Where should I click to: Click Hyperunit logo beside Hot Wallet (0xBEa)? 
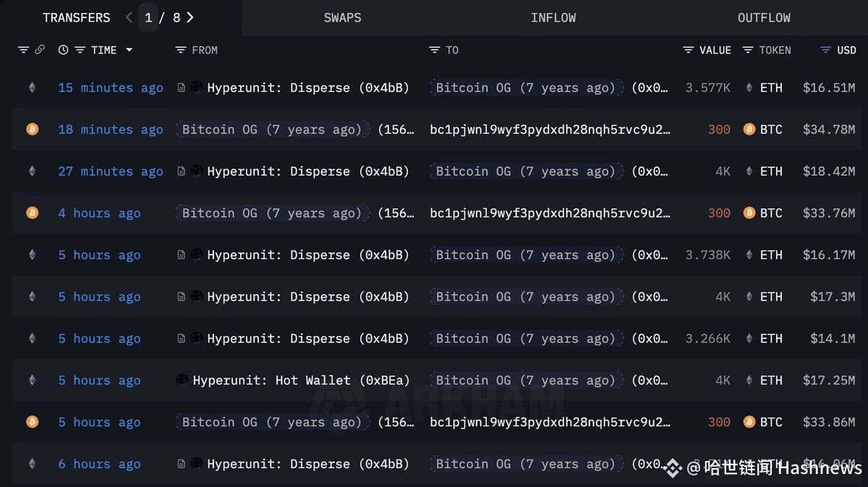click(182, 380)
